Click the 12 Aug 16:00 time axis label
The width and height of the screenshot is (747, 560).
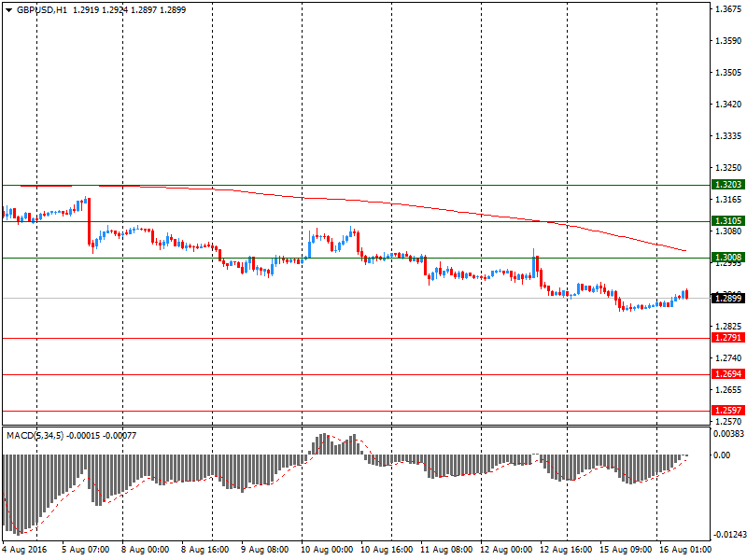(x=566, y=550)
